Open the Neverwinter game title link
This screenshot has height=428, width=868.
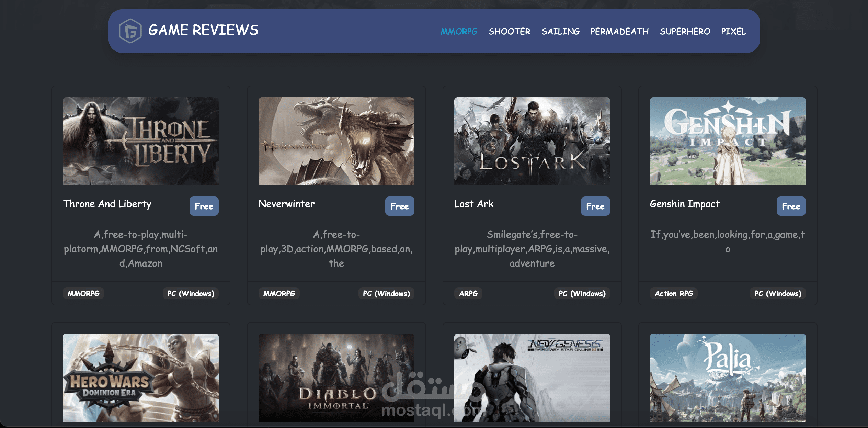[286, 204]
